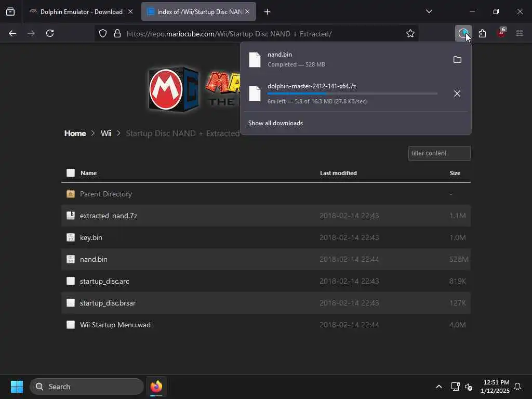Focus the filter content field
This screenshot has height=399, width=532.
439,153
